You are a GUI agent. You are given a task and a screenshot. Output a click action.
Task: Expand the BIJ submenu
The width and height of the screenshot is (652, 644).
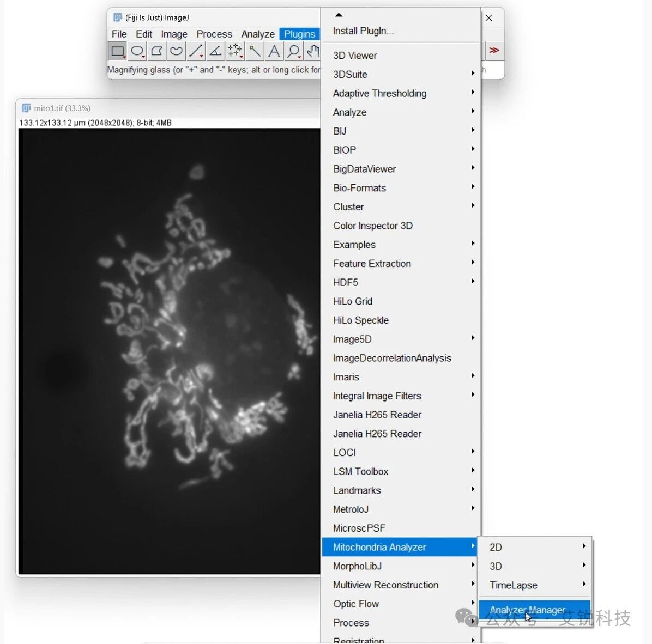(x=401, y=131)
